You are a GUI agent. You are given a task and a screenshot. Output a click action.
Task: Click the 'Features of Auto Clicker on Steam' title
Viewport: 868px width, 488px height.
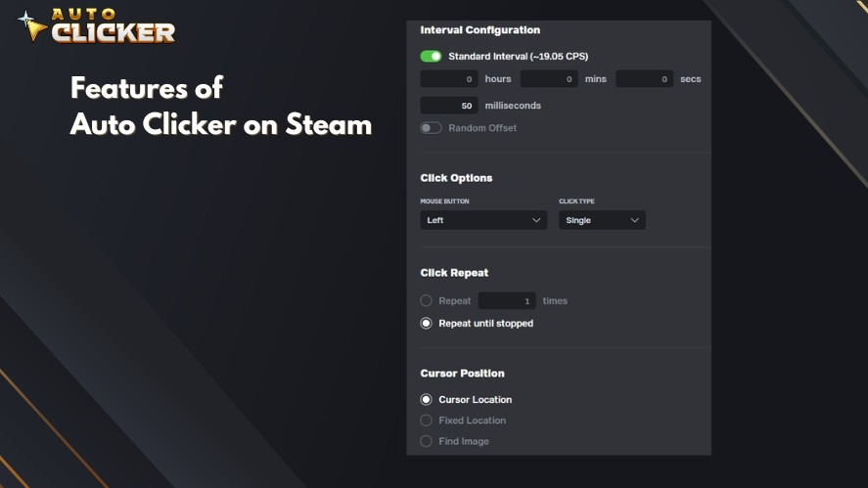(x=221, y=107)
